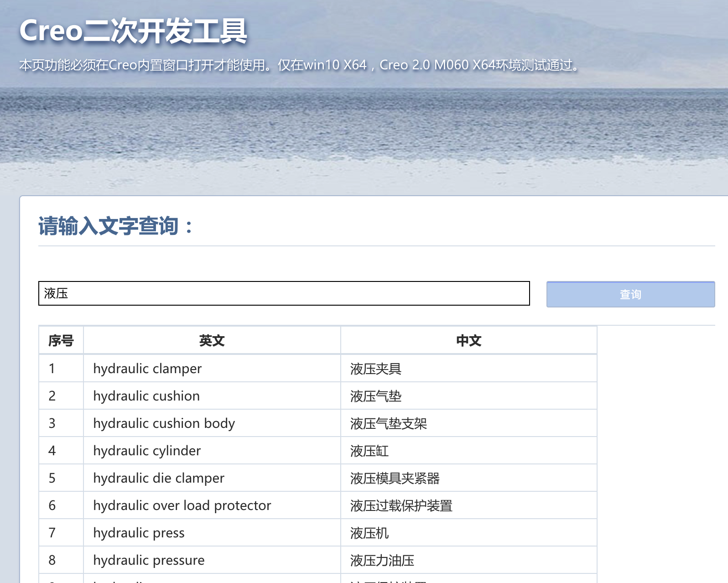Click the Chinese cell 液压缸

click(469, 451)
